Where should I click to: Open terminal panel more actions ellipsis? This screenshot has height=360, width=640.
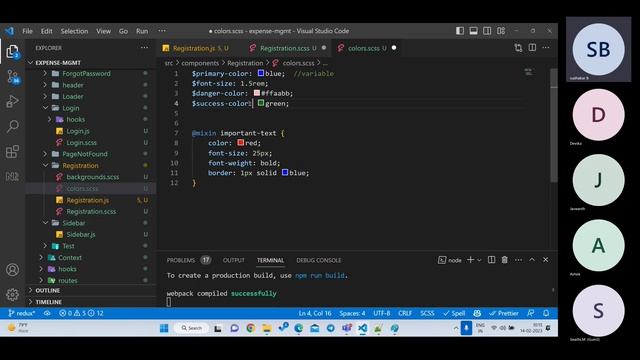click(x=518, y=260)
